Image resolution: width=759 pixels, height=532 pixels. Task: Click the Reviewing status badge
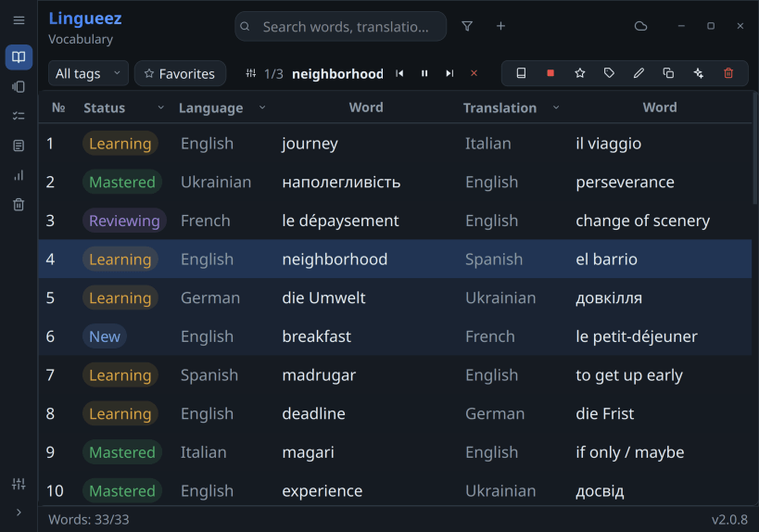click(124, 221)
